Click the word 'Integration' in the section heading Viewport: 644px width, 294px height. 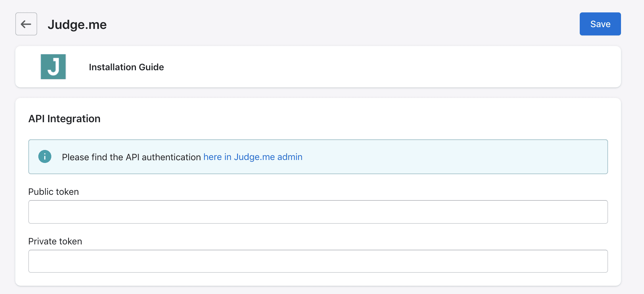pos(74,119)
